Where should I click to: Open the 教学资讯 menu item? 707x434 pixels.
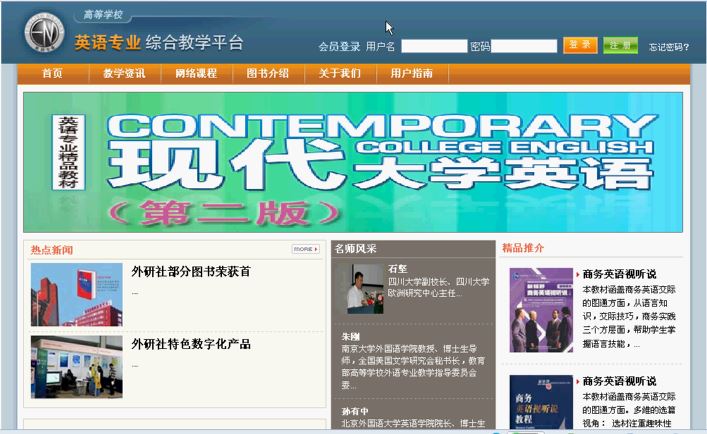coord(124,73)
